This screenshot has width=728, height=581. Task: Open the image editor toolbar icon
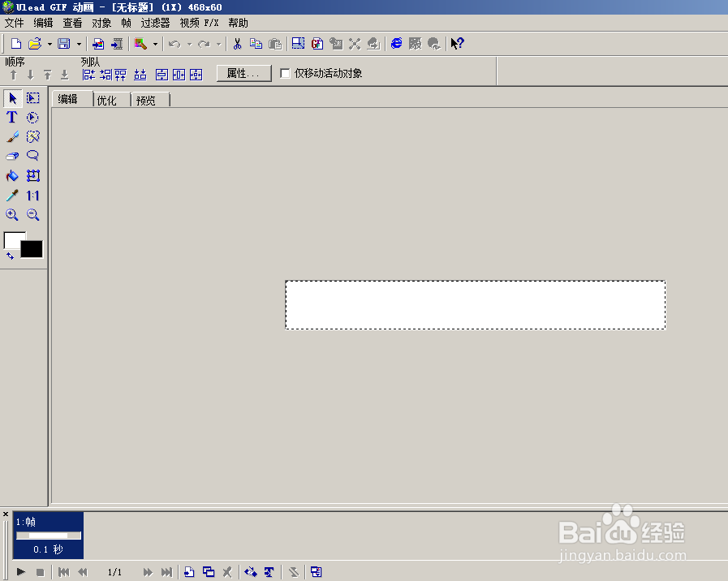tap(140, 44)
